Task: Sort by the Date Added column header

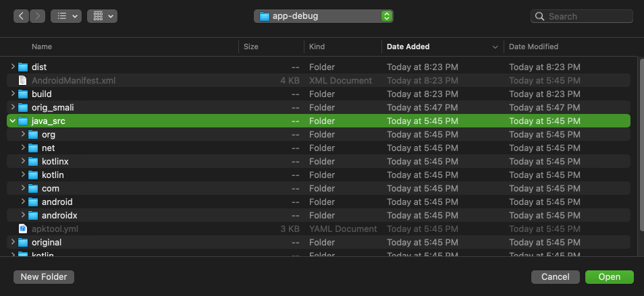Action: click(x=408, y=47)
